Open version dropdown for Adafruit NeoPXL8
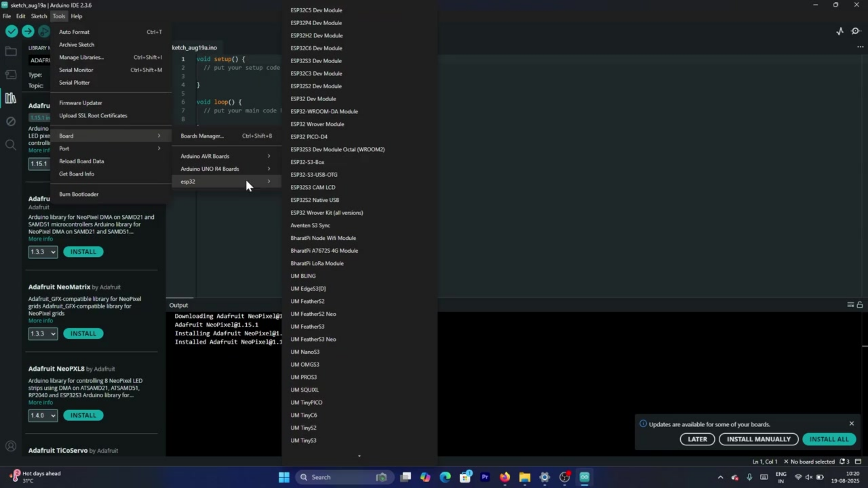This screenshot has width=868, height=488. click(x=43, y=415)
